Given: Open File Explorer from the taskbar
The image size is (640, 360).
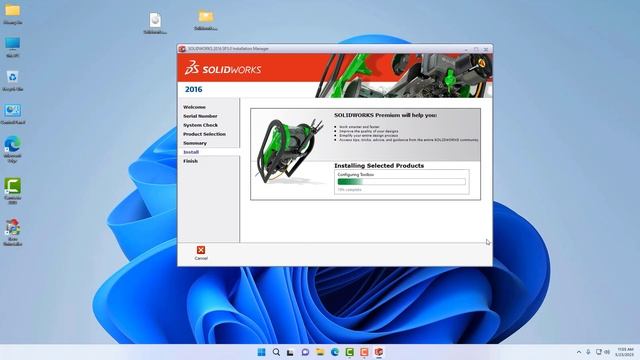Looking at the screenshot, I should (320, 352).
